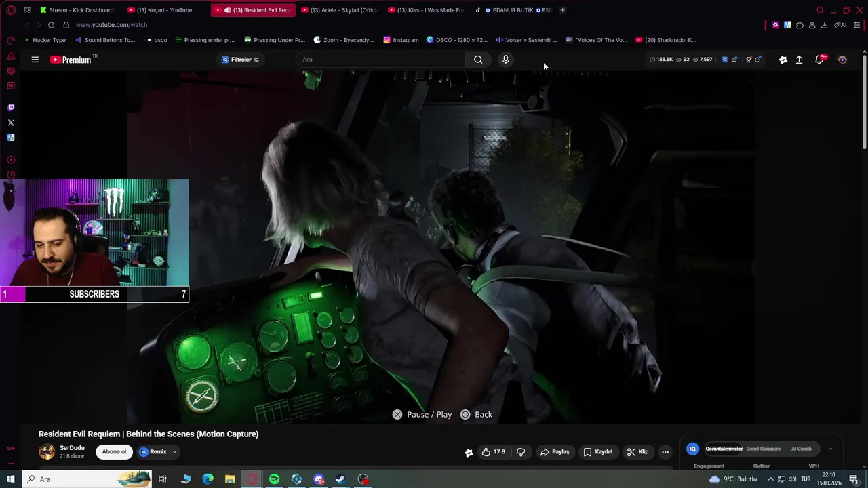Open the browser downloads icon
The image size is (868, 488).
824,25
